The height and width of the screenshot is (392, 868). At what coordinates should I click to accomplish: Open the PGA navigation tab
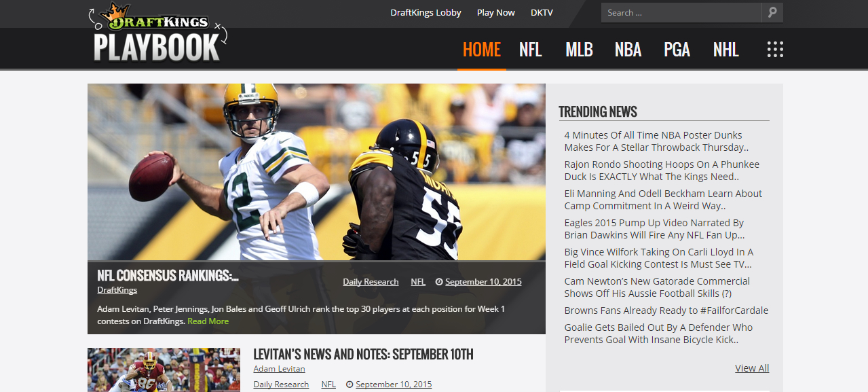(677, 50)
